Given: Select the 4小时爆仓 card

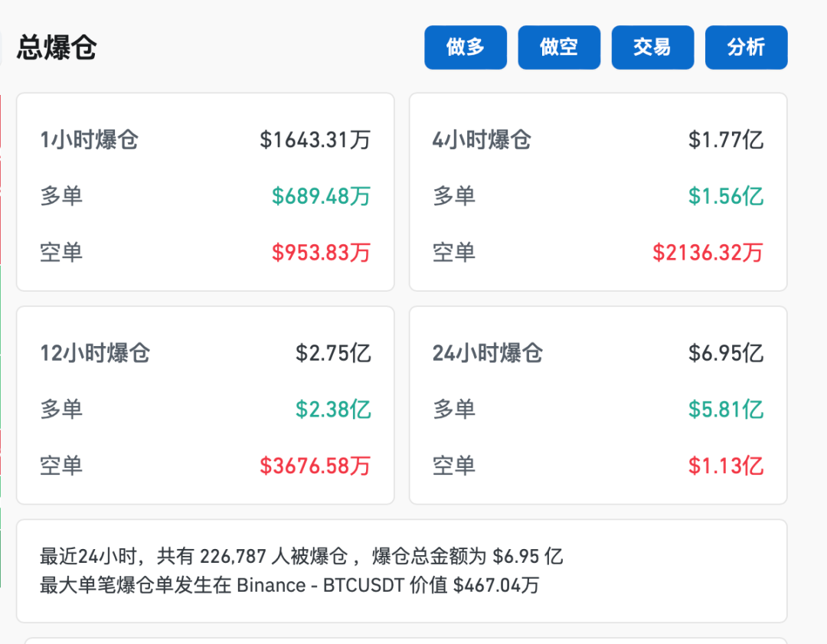Looking at the screenshot, I should tap(597, 191).
